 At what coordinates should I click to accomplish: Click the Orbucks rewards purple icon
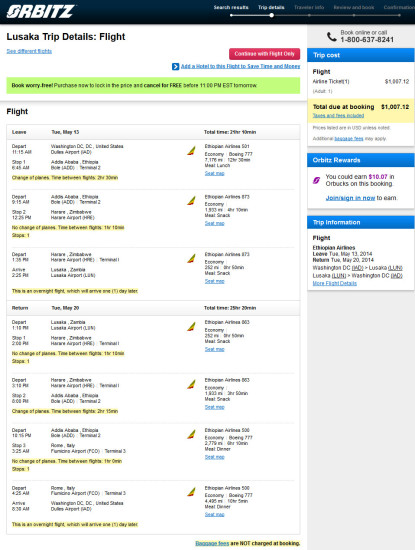(x=316, y=180)
